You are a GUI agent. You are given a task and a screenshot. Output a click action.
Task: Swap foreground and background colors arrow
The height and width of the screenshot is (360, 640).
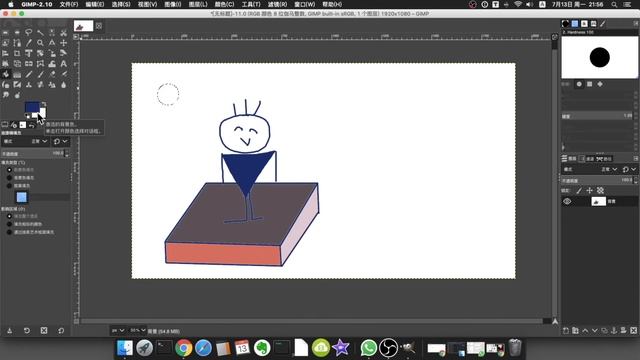coord(44,104)
